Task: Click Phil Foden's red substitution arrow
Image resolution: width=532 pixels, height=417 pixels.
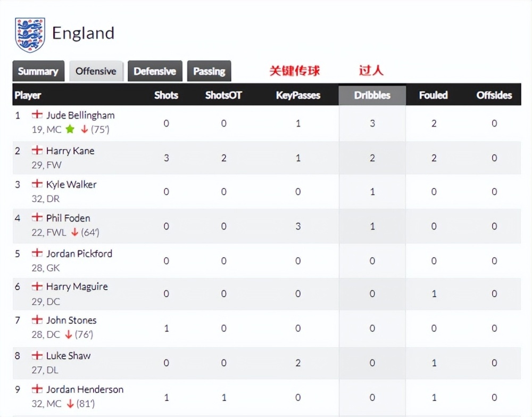Action: click(74, 232)
